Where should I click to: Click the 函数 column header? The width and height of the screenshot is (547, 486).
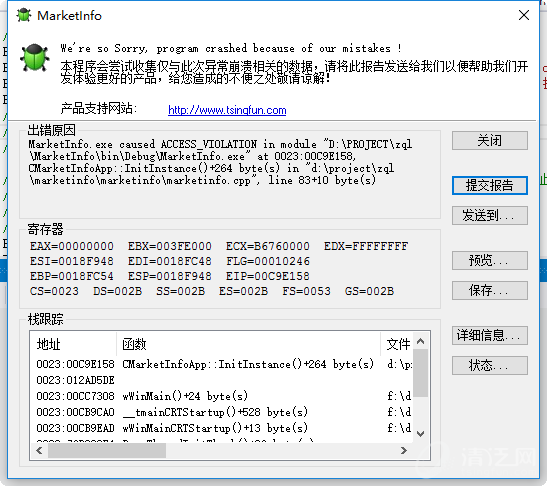[248, 344]
